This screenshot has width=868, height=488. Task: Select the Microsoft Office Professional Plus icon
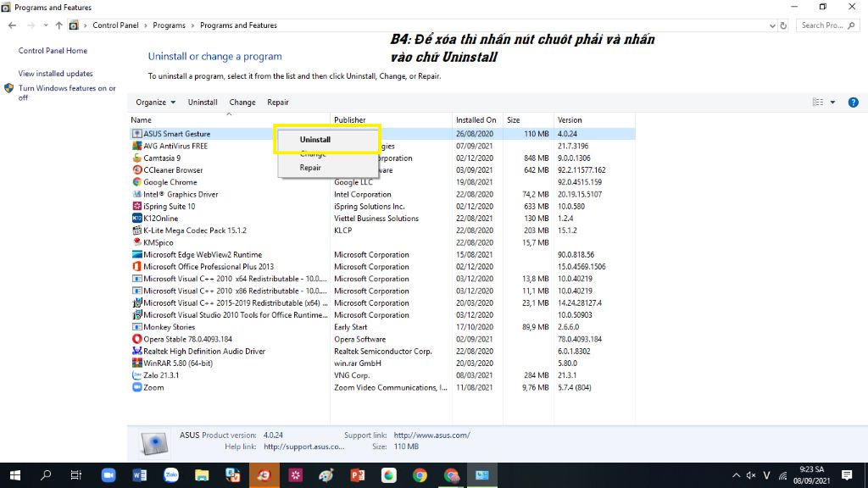coord(136,267)
